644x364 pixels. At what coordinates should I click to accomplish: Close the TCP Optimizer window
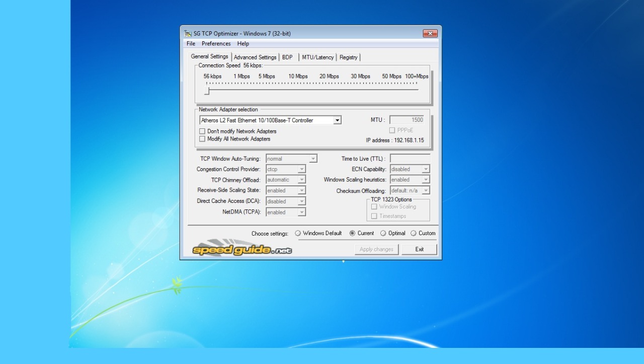pyautogui.click(x=430, y=34)
